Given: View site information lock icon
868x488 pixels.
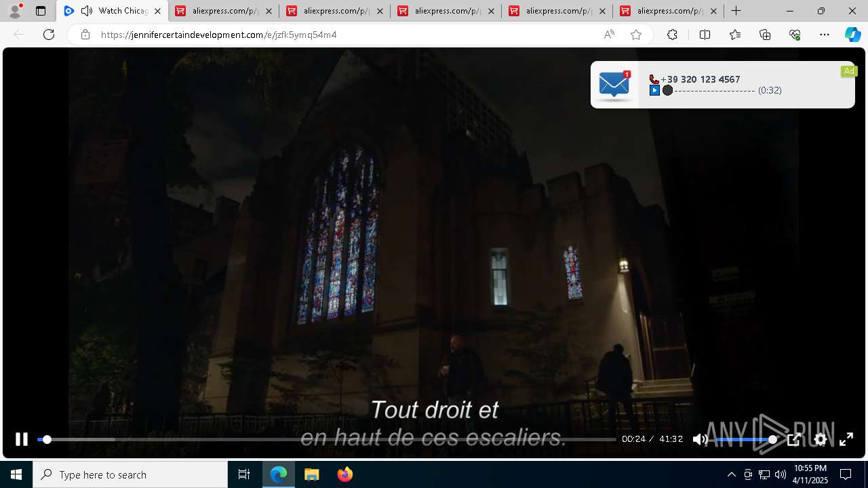Looking at the screenshot, I should pyautogui.click(x=85, y=35).
